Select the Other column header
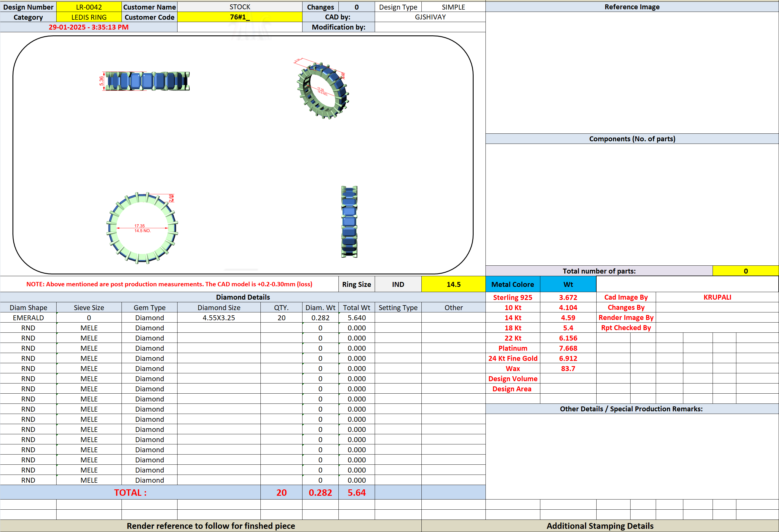 [x=453, y=307]
